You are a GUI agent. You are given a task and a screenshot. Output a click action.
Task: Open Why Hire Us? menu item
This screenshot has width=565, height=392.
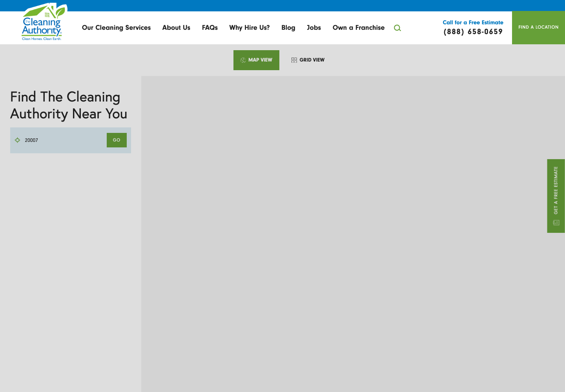coord(250,27)
